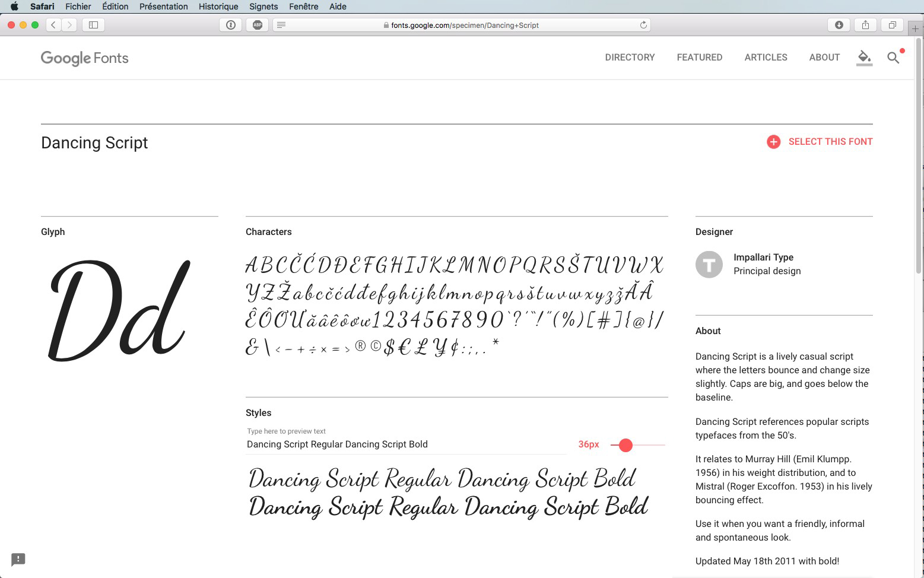Image resolution: width=924 pixels, height=578 pixels.
Task: Click the Regular style preview line
Action: (442, 478)
